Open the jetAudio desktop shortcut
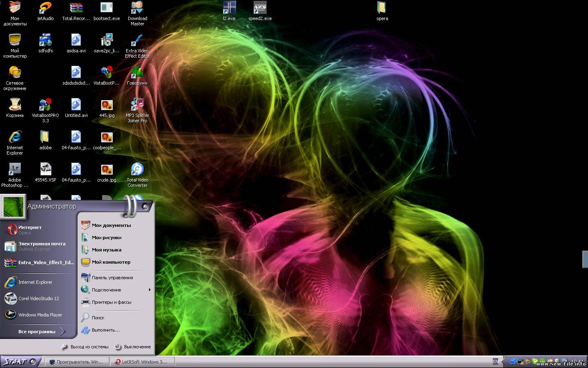Image resolution: width=588 pixels, height=368 pixels. (x=45, y=8)
